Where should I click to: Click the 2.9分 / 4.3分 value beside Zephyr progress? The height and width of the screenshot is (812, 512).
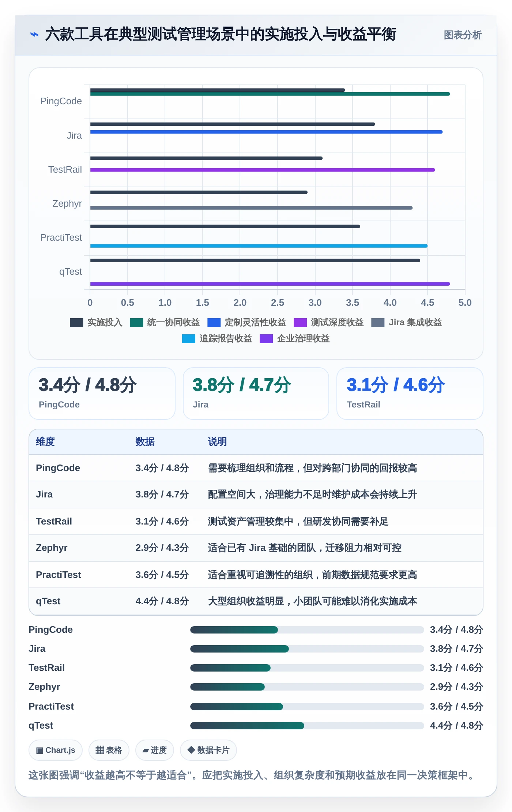tap(456, 687)
